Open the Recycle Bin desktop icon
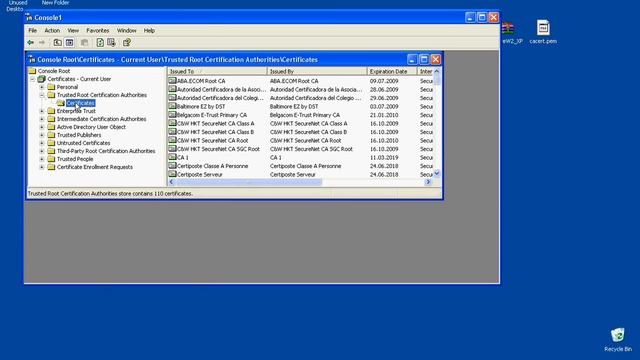Image resolution: width=640 pixels, height=360 pixels. (x=618, y=340)
